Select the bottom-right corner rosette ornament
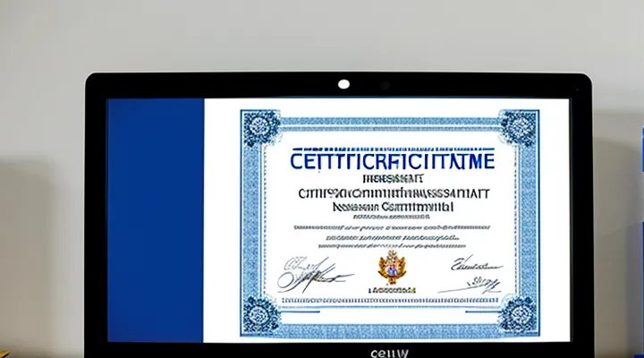 518,314
